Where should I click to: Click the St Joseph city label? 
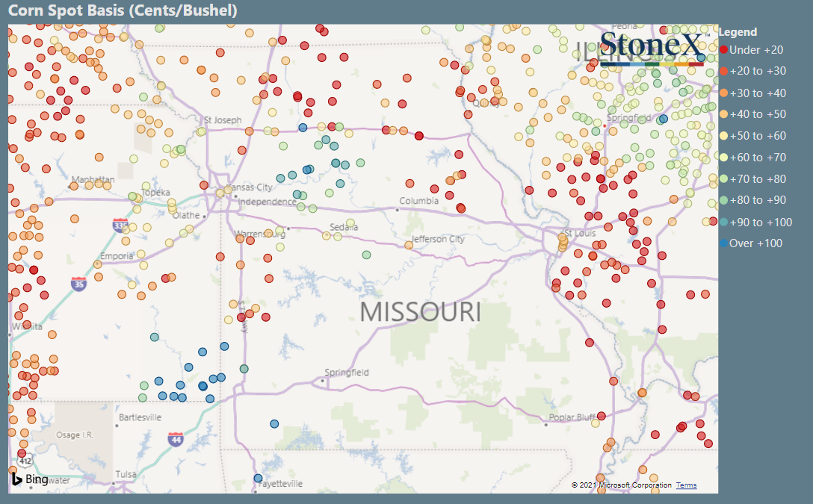pyautogui.click(x=223, y=120)
